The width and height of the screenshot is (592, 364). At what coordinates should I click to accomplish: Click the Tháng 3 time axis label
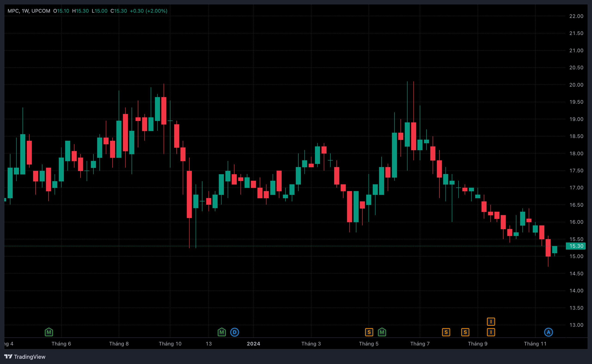tap(311, 343)
